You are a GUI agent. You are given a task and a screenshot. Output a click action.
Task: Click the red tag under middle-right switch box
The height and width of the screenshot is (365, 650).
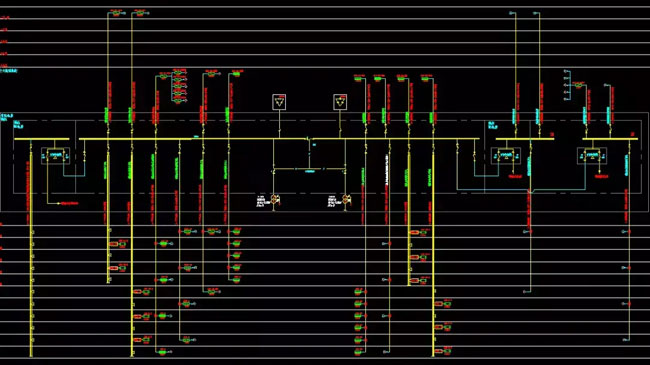515,176
